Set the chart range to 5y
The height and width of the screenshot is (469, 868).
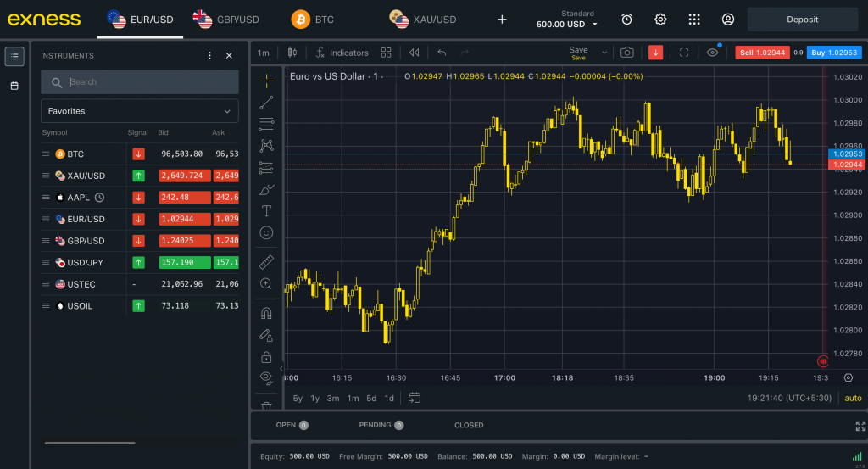pyautogui.click(x=298, y=398)
